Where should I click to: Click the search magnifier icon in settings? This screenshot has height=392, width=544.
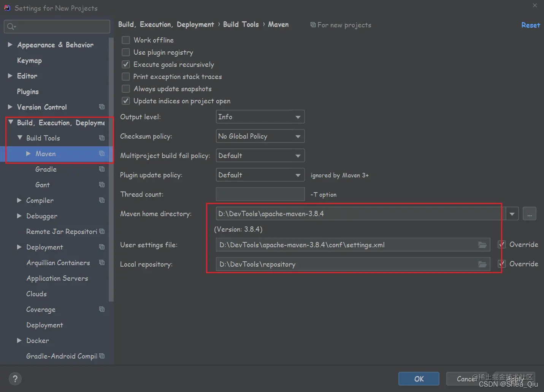tap(11, 27)
